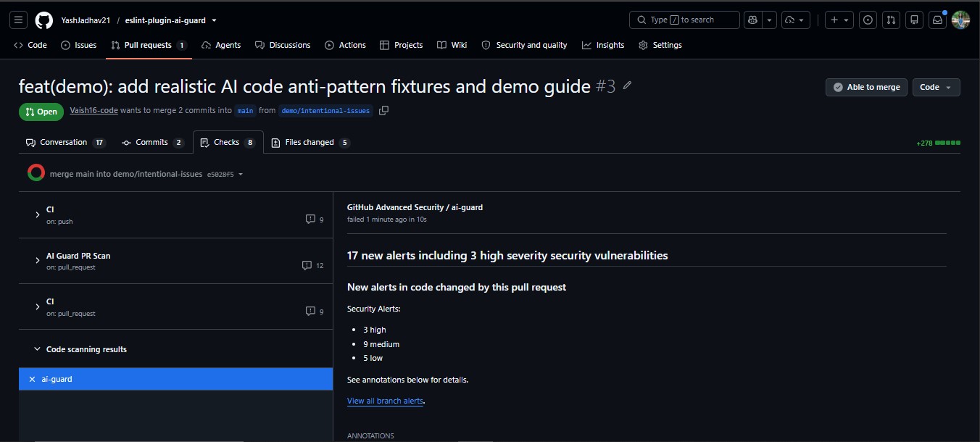Switch to the Files changed tab
This screenshot has height=442, width=980.
click(310, 143)
